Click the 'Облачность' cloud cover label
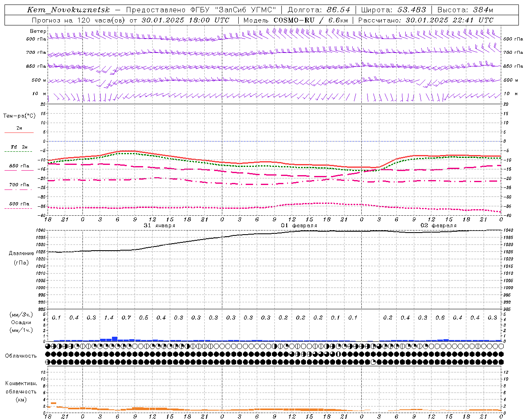Image resolution: width=525 pixels, height=420 pixels. [21, 356]
